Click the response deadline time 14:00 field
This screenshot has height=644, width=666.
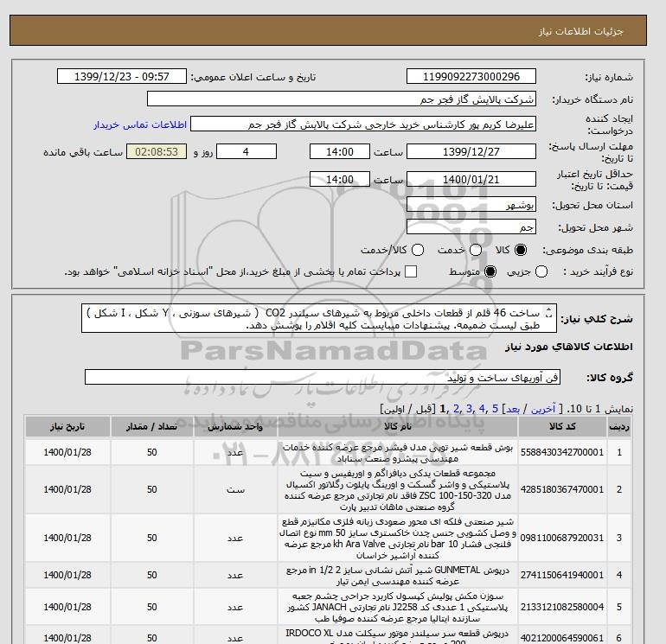pos(340,151)
